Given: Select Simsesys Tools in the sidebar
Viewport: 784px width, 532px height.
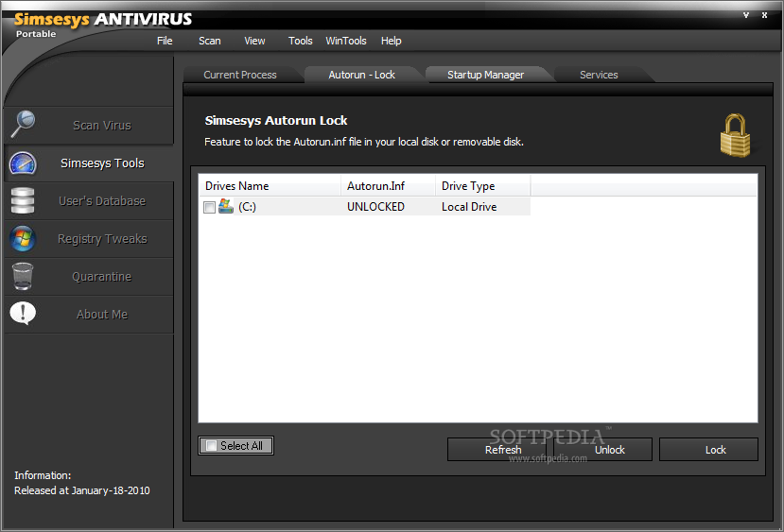Looking at the screenshot, I should pyautogui.click(x=89, y=163).
